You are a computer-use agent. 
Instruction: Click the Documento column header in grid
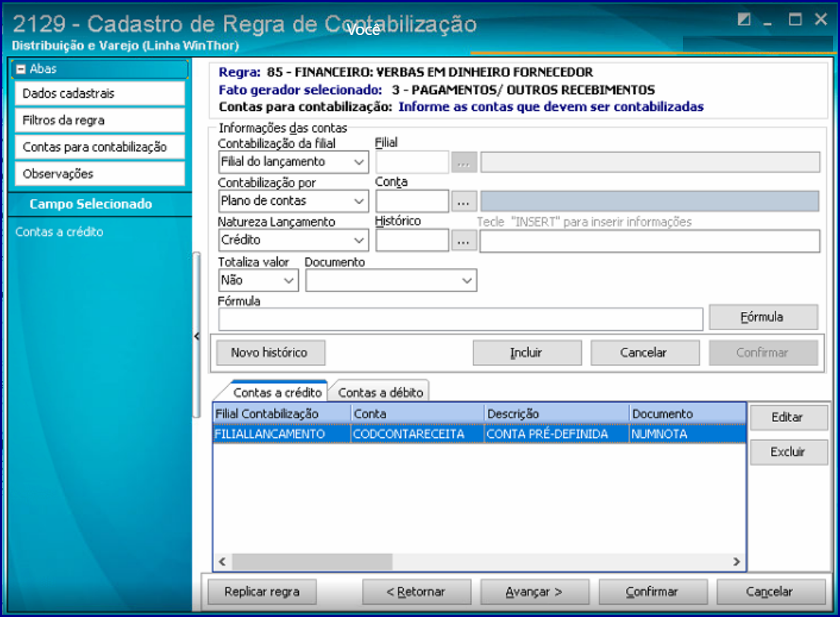point(687,414)
